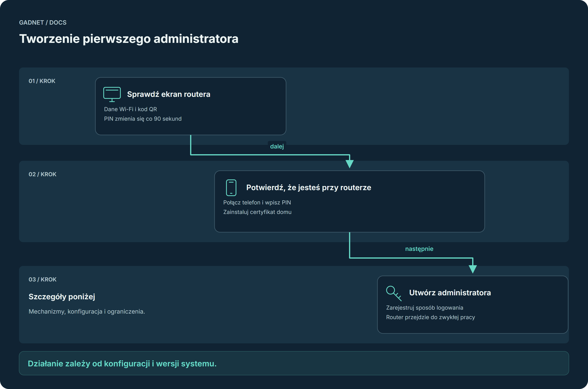Viewport: 588px width, 389px height.
Task: Select the 02 / KROK label
Action: click(43, 174)
